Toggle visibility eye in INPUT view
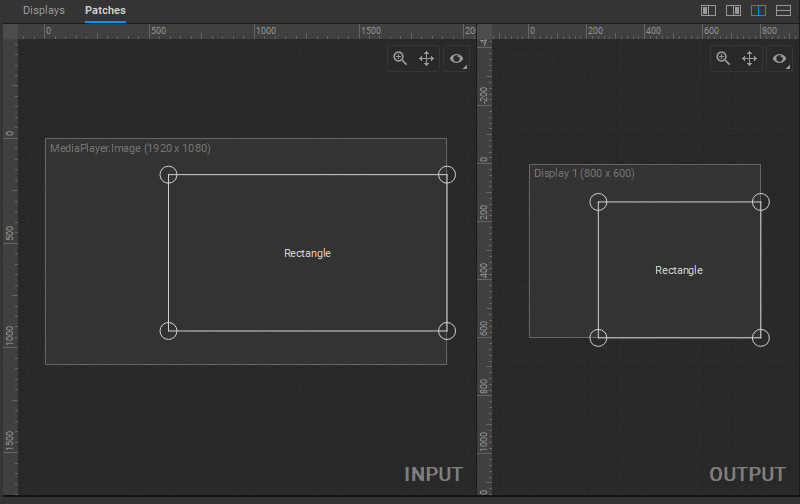This screenshot has width=800, height=504. [x=457, y=59]
